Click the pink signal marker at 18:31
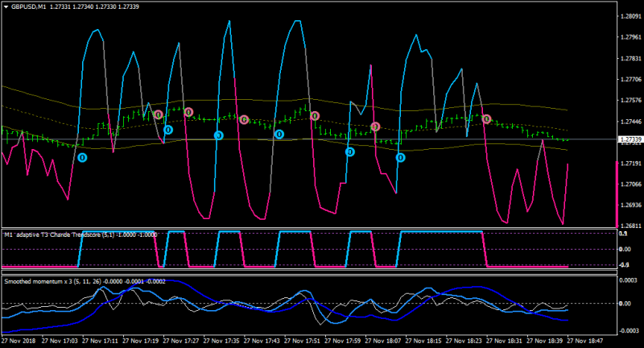 486,119
